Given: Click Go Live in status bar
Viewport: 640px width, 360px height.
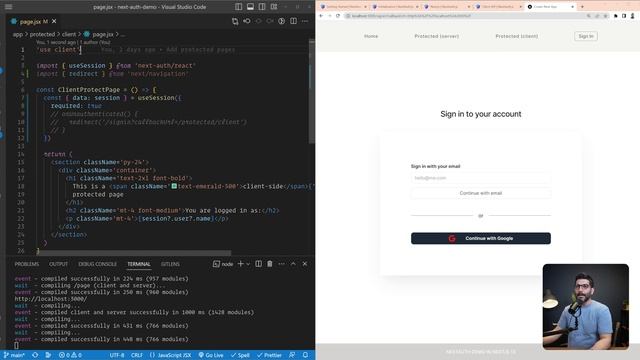Looking at the screenshot, I should (x=211, y=355).
